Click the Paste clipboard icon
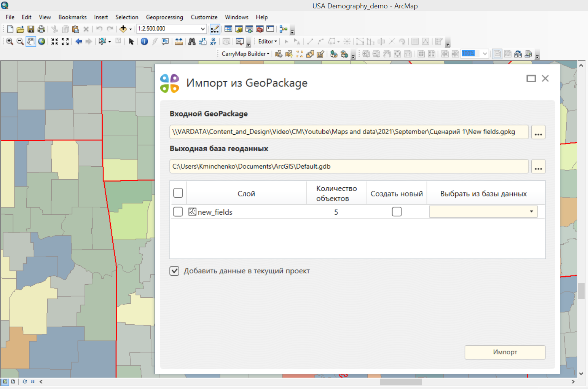 (75, 29)
